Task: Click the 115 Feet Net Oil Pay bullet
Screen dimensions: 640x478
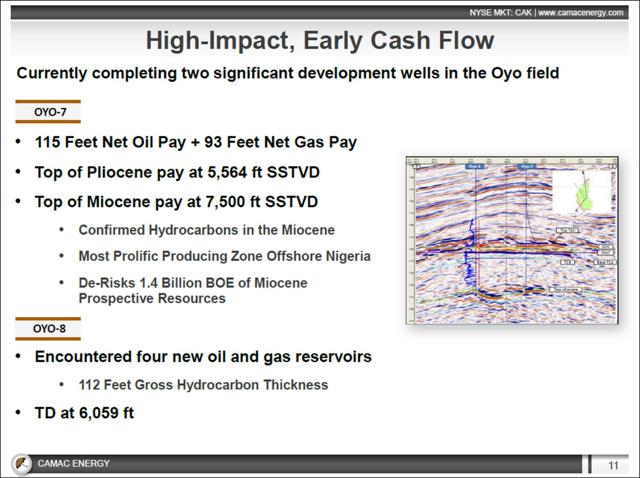Action: (196, 142)
